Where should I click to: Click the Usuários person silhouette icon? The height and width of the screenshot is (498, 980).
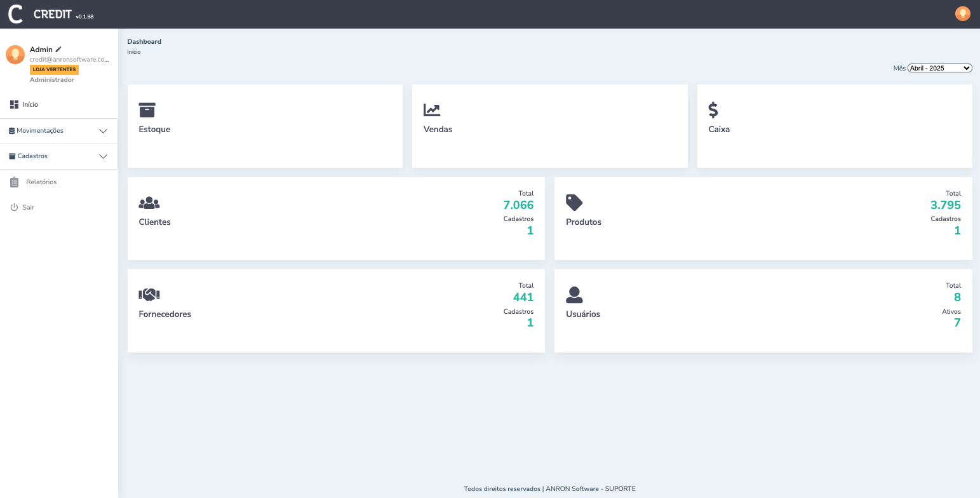pyautogui.click(x=574, y=295)
